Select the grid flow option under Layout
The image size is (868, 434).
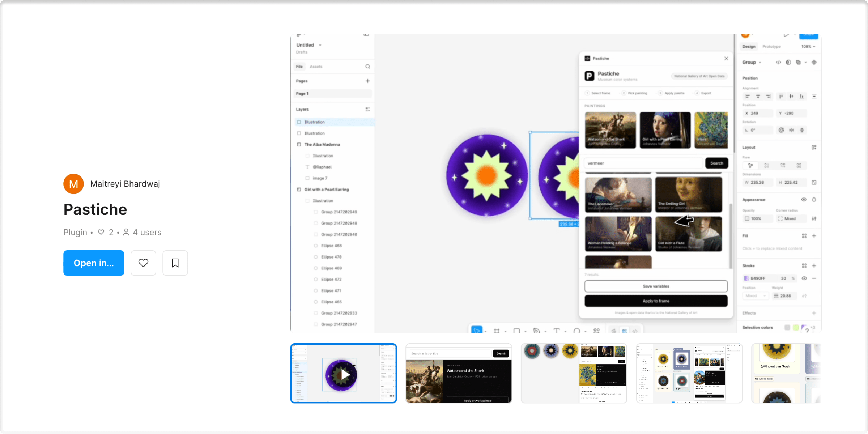pos(799,166)
